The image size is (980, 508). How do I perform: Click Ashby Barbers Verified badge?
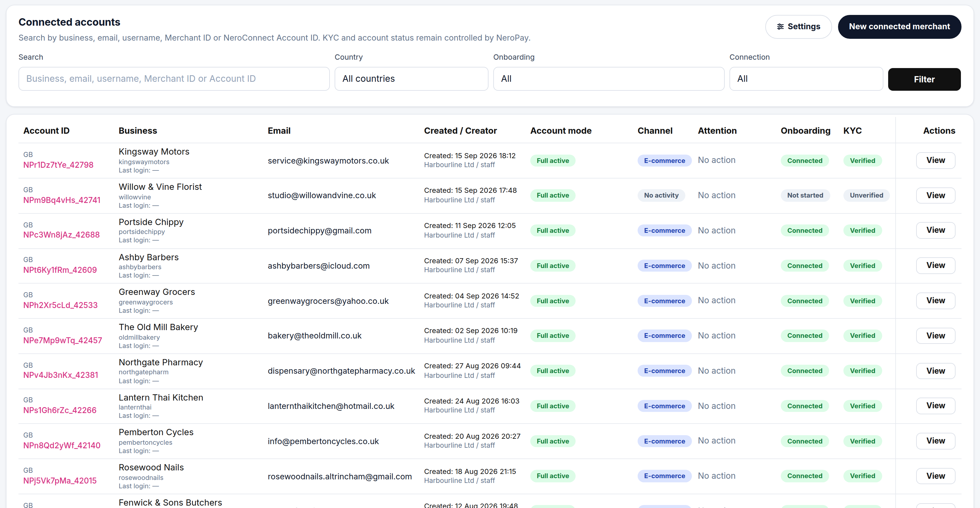[862, 266]
